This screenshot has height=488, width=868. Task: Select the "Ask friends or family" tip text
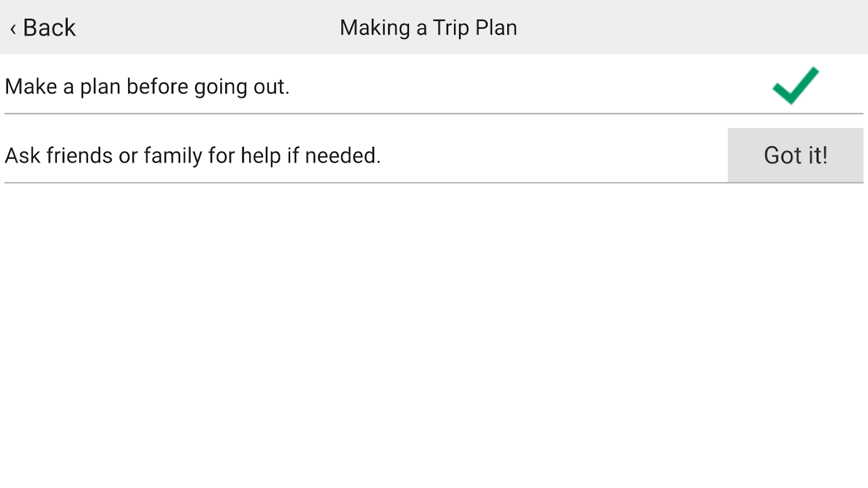click(192, 156)
